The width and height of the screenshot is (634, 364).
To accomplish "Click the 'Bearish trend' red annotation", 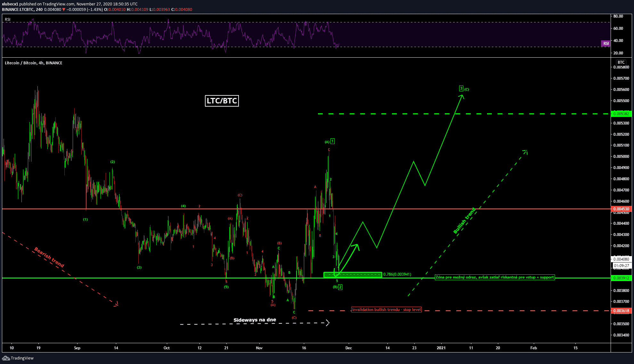I will (49, 257).
